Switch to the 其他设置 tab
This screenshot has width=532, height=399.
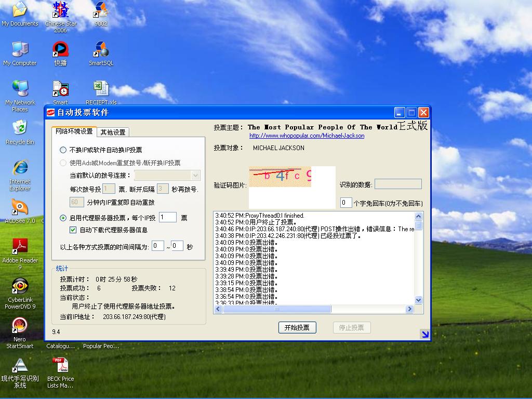coord(113,132)
